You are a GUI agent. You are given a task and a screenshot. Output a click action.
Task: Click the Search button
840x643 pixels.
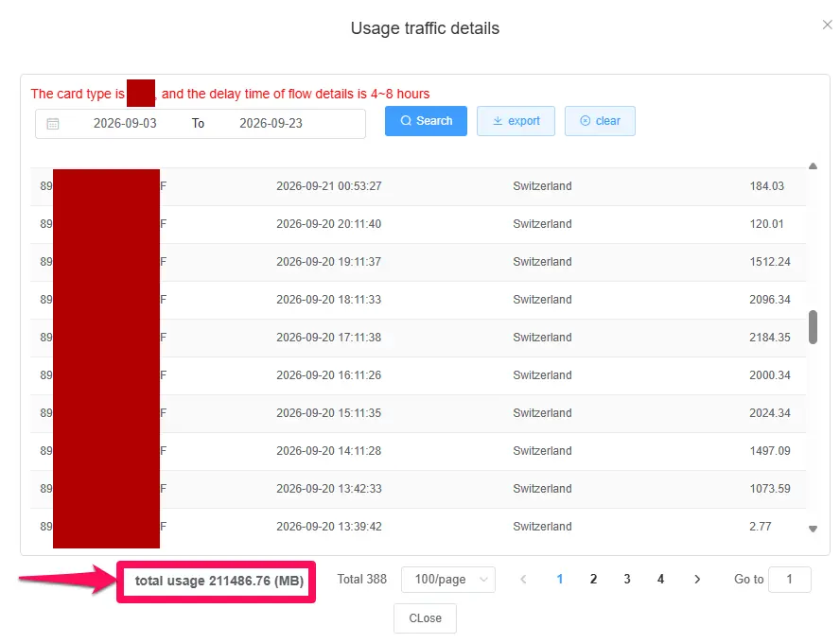point(426,121)
